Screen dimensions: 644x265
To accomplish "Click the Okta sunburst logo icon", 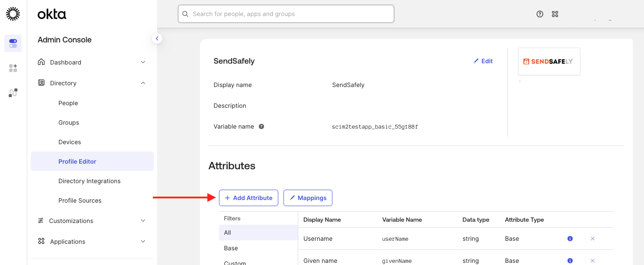I will [x=13, y=14].
